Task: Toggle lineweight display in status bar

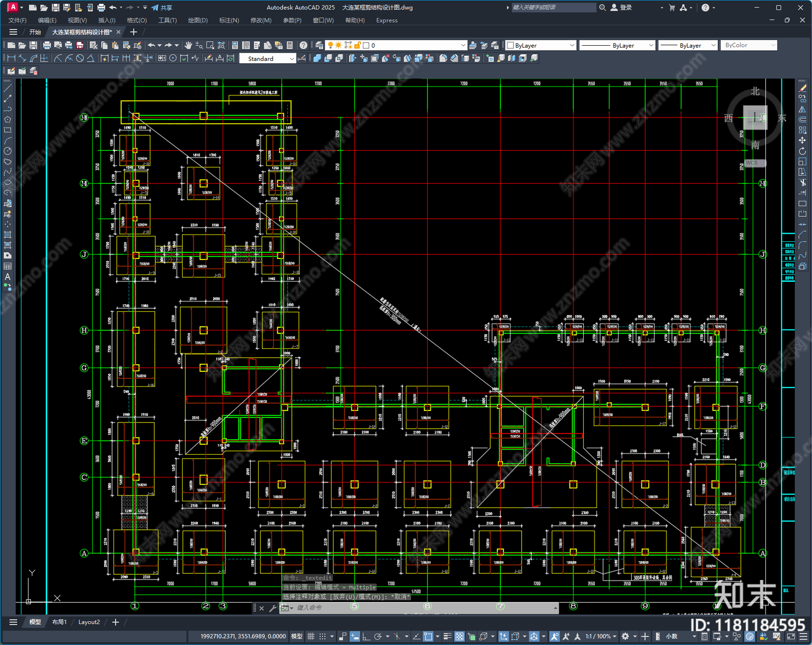Action: click(448, 636)
